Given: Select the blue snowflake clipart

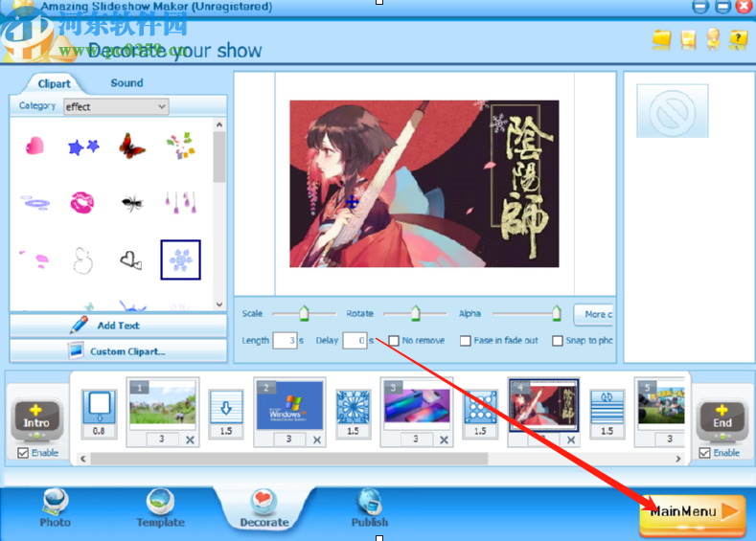Looking at the screenshot, I should point(181,259).
